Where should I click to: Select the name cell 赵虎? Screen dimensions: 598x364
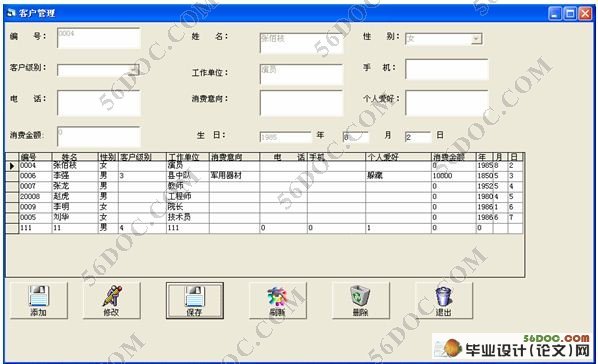[75, 196]
